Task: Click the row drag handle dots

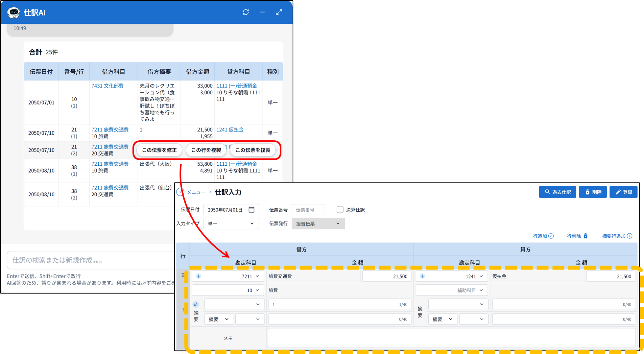Action: coord(183,275)
